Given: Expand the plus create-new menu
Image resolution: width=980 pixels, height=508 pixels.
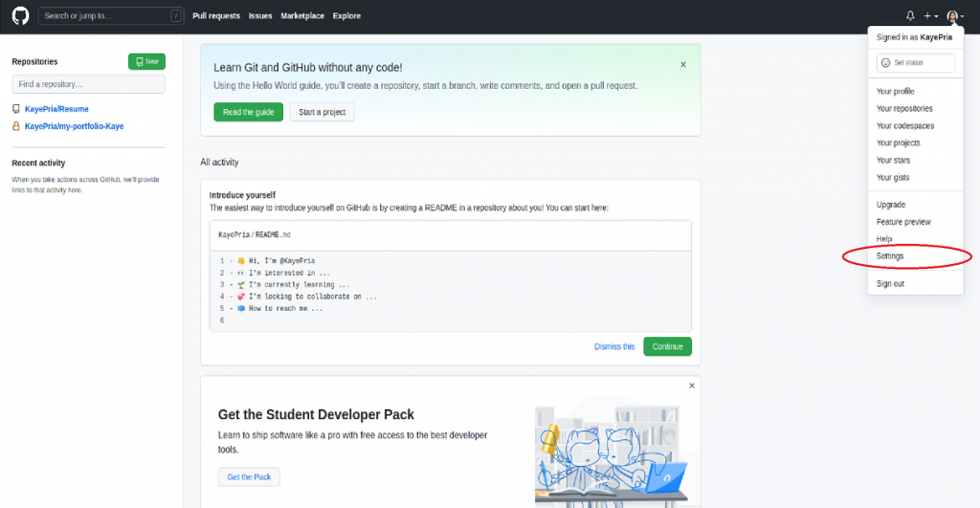Looking at the screenshot, I should [930, 15].
